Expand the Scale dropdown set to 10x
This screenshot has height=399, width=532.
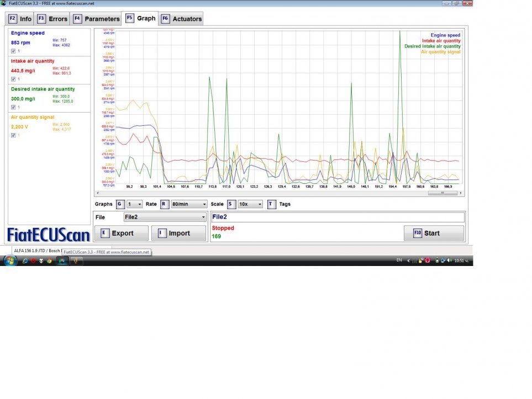[x=250, y=204]
